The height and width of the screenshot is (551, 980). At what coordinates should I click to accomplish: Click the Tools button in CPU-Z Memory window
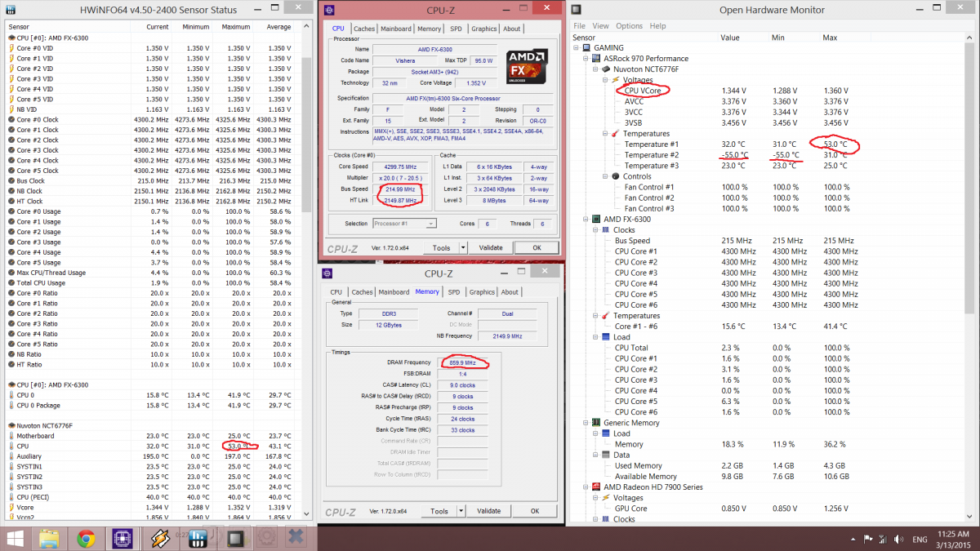pyautogui.click(x=439, y=511)
